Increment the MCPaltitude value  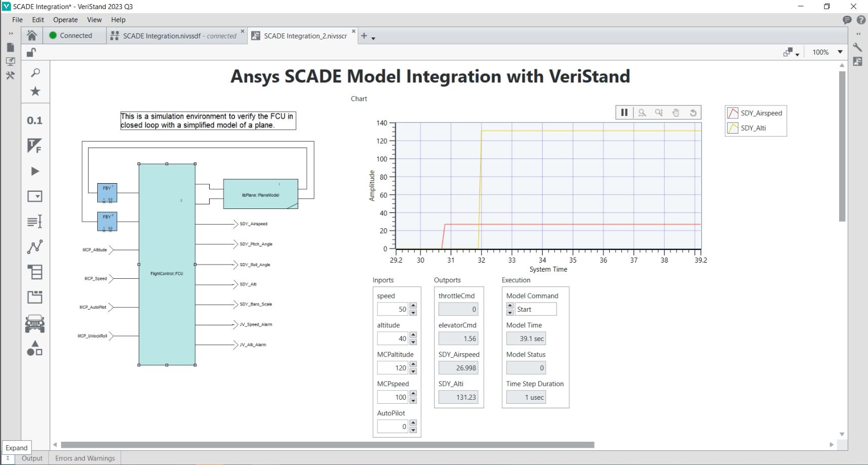click(413, 364)
